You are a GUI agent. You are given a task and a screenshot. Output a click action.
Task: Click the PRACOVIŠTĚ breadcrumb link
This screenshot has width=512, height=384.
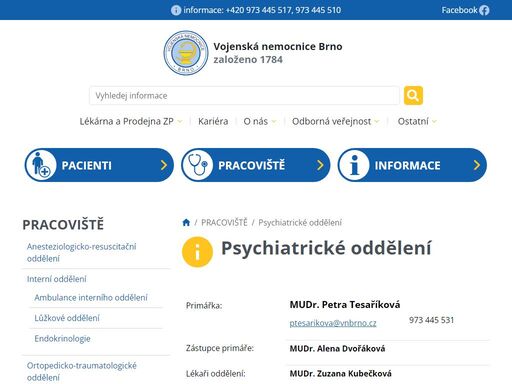pyautogui.click(x=224, y=222)
